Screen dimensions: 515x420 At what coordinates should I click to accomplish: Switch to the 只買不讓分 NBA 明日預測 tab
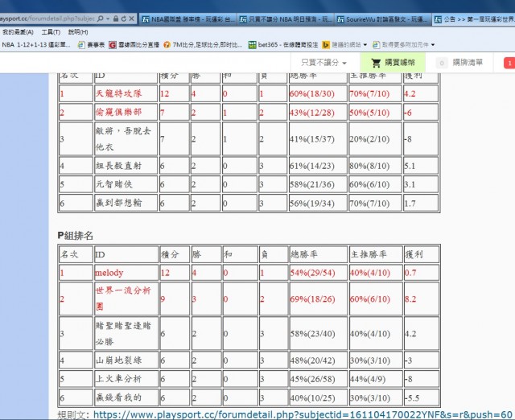pos(282,18)
